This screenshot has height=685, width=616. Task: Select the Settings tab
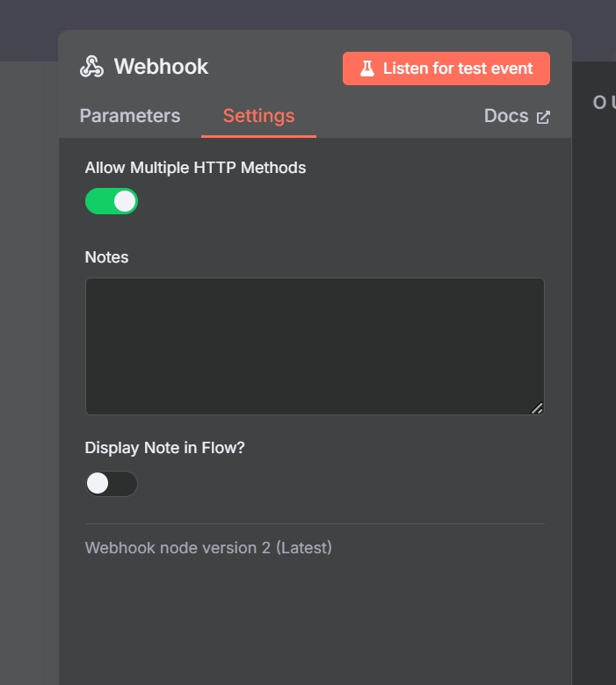pos(258,116)
